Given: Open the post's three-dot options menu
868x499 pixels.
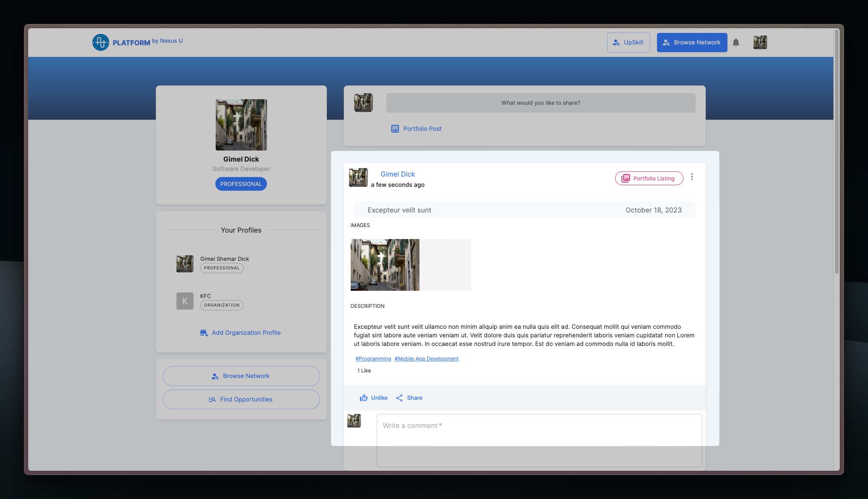Looking at the screenshot, I should point(692,177).
